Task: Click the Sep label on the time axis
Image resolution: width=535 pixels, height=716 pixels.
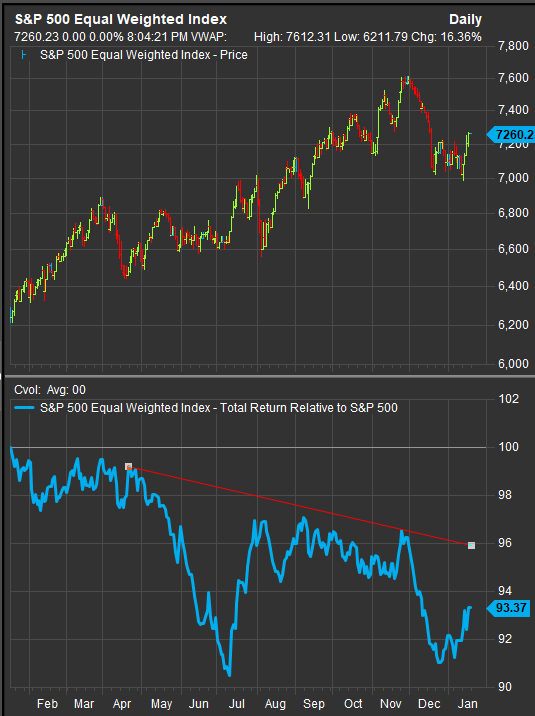Action: [314, 704]
